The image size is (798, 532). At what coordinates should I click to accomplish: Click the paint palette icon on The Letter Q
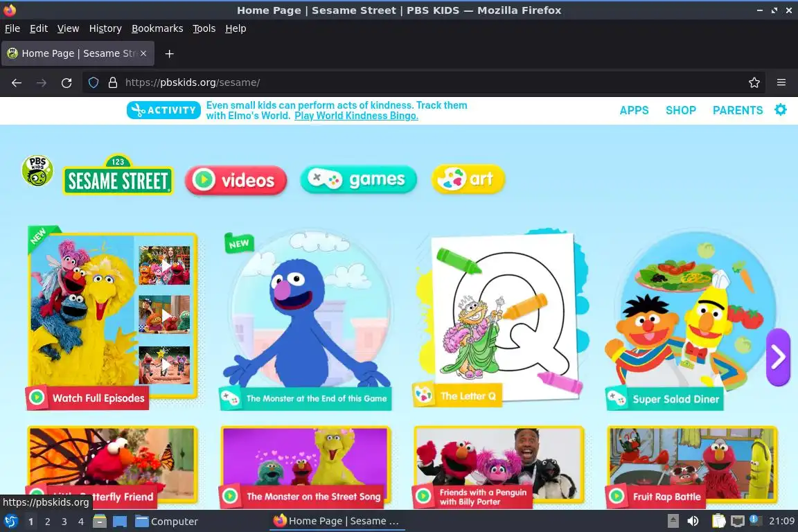(423, 395)
